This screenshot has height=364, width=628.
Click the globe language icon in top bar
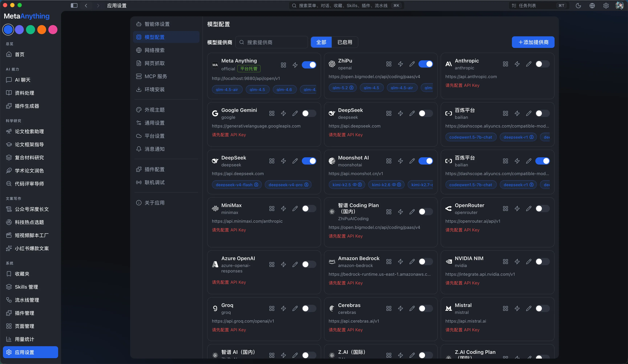(592, 5)
